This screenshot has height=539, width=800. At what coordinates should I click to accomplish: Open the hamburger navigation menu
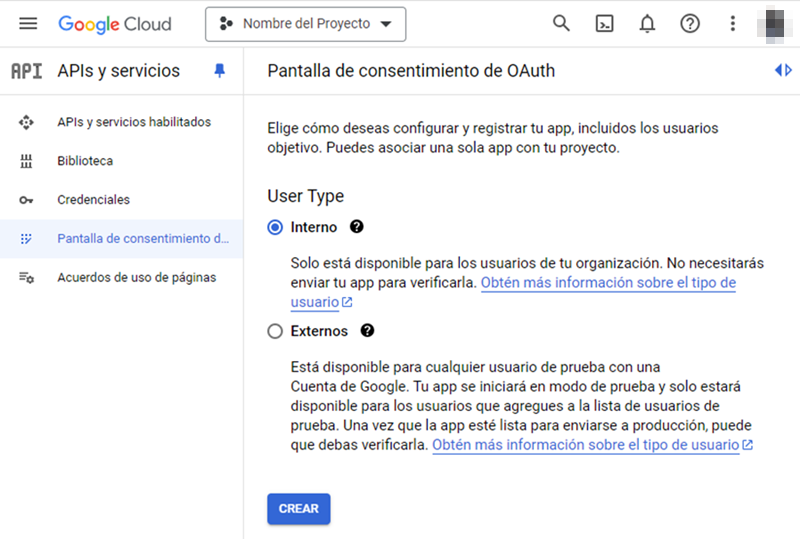[x=28, y=23]
